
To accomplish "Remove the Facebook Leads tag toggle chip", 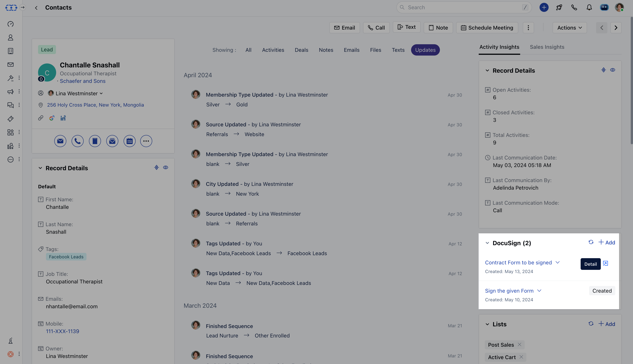I will coord(66,256).
